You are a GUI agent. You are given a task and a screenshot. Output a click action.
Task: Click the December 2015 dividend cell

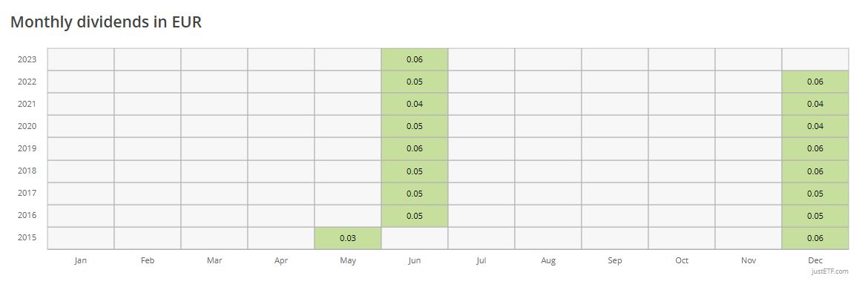pyautogui.click(x=815, y=238)
